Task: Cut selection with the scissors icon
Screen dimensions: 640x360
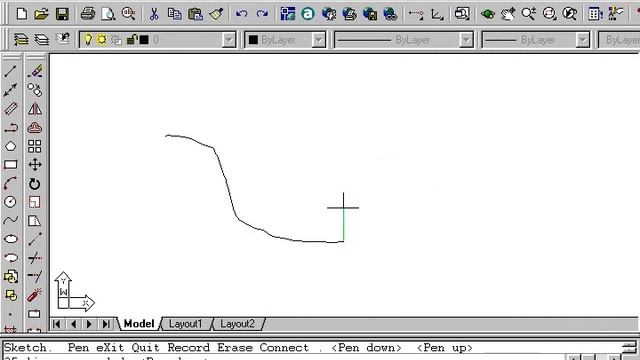Action: (154, 14)
